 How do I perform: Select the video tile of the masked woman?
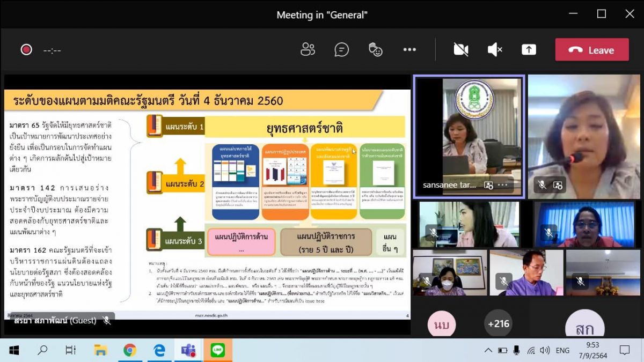[x=450, y=272]
